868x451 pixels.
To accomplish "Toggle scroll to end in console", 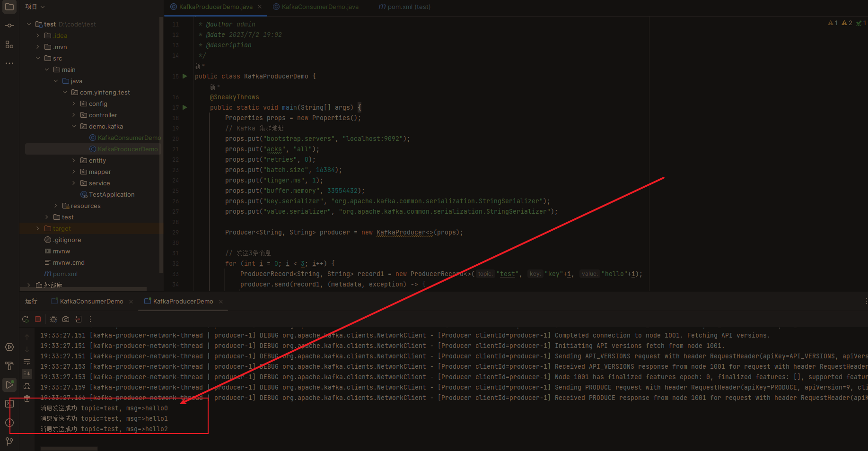I will (x=27, y=373).
